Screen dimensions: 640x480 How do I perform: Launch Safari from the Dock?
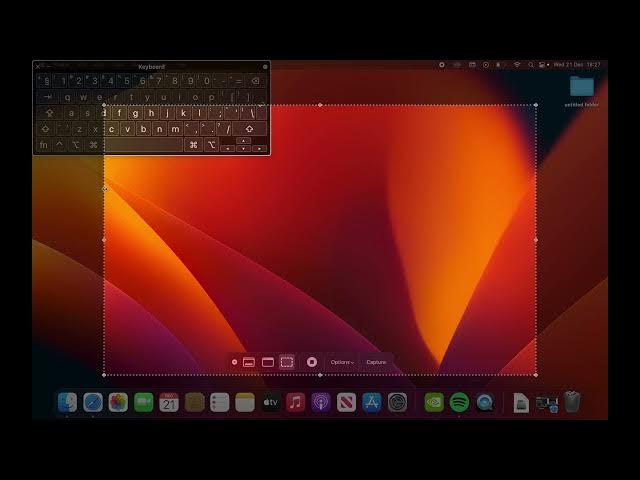point(93,402)
